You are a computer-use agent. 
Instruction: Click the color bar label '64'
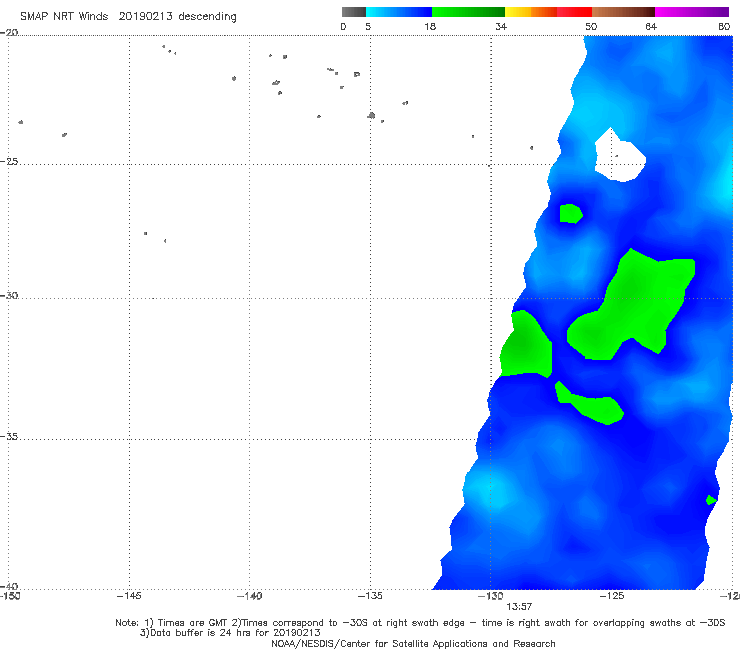[651, 26]
